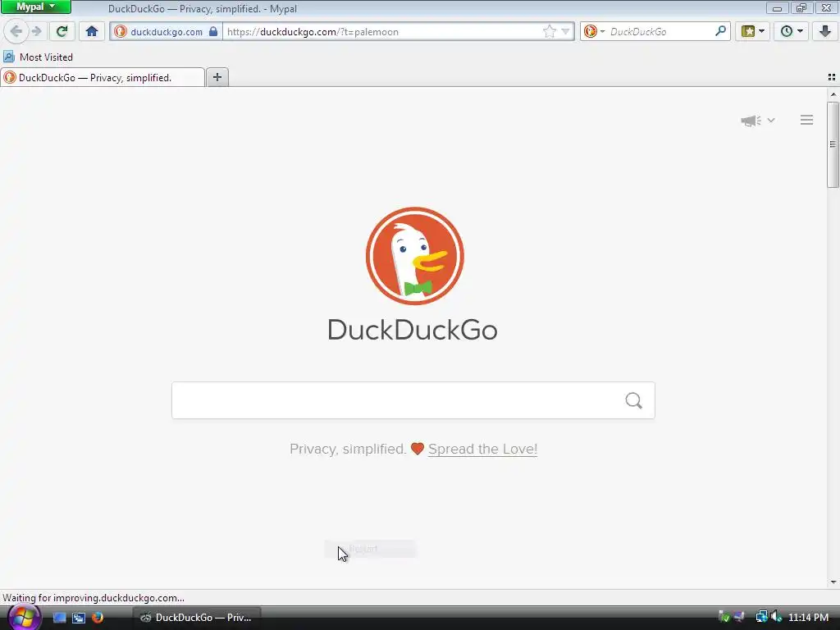Minimize the Mypal window
Viewport: 840px width, 630px height.
tap(777, 8)
